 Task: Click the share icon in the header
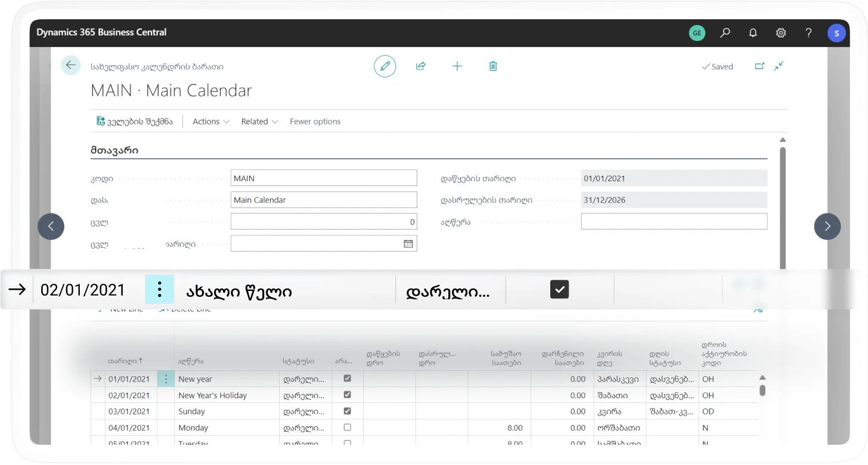421,66
